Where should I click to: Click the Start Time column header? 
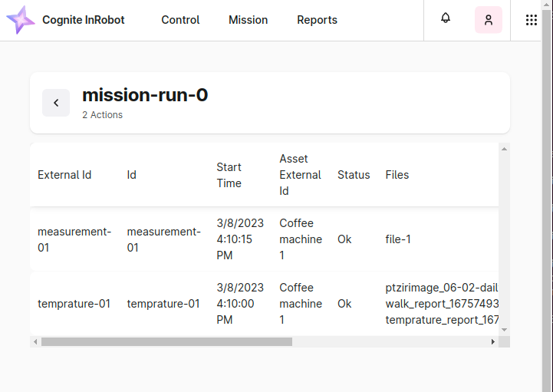coord(229,175)
